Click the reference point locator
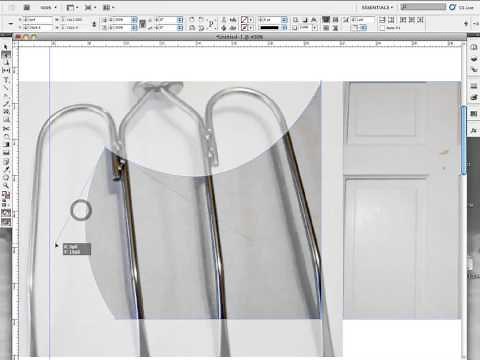The width and height of the screenshot is (480, 360). point(11,24)
